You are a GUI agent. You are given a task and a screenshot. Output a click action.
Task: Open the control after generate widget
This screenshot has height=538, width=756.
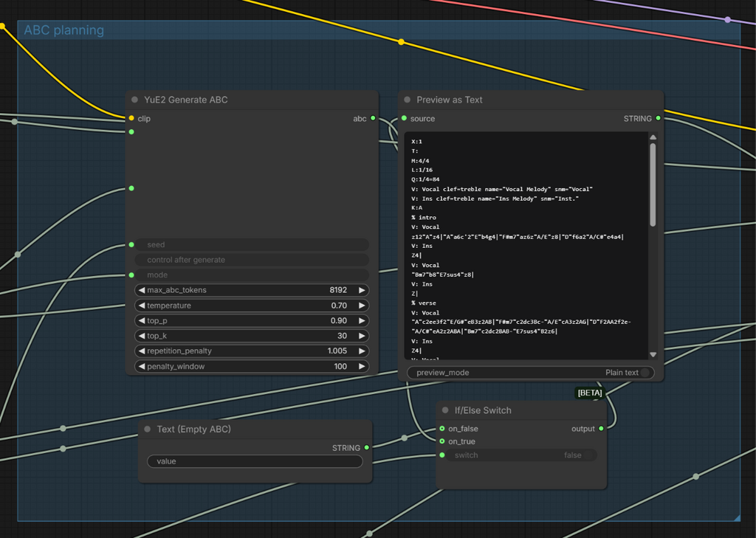click(252, 260)
